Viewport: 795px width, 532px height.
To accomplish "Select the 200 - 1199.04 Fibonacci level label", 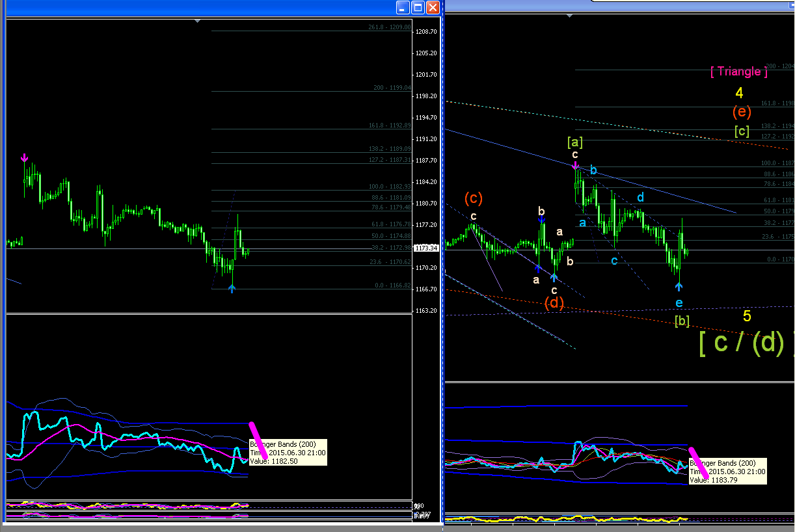I will click(x=392, y=88).
